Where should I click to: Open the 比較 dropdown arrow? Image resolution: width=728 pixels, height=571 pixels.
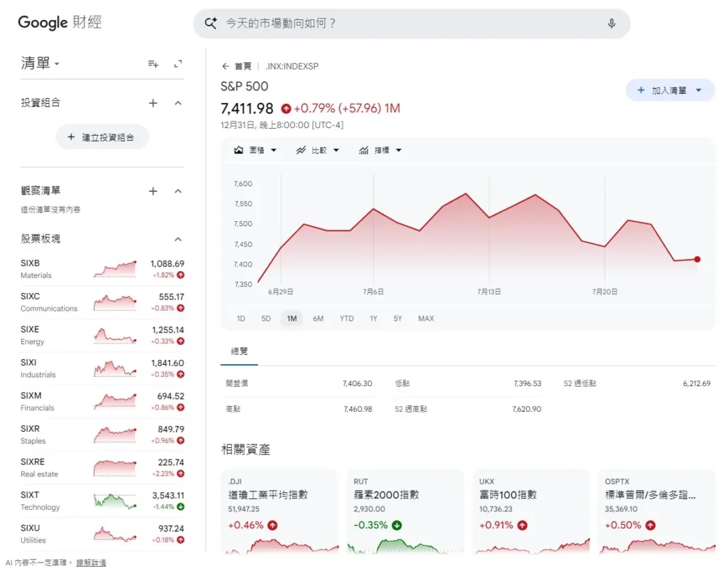point(336,151)
